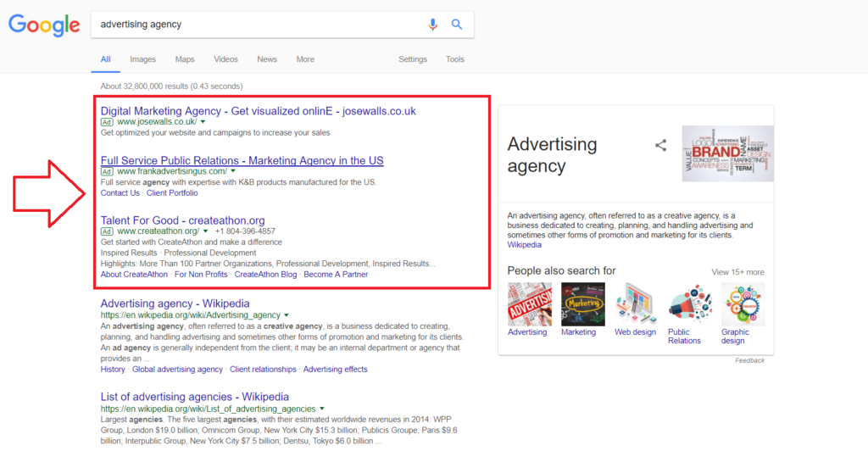This screenshot has height=462, width=868.
Task: Open the search Tools button
Action: (x=455, y=59)
